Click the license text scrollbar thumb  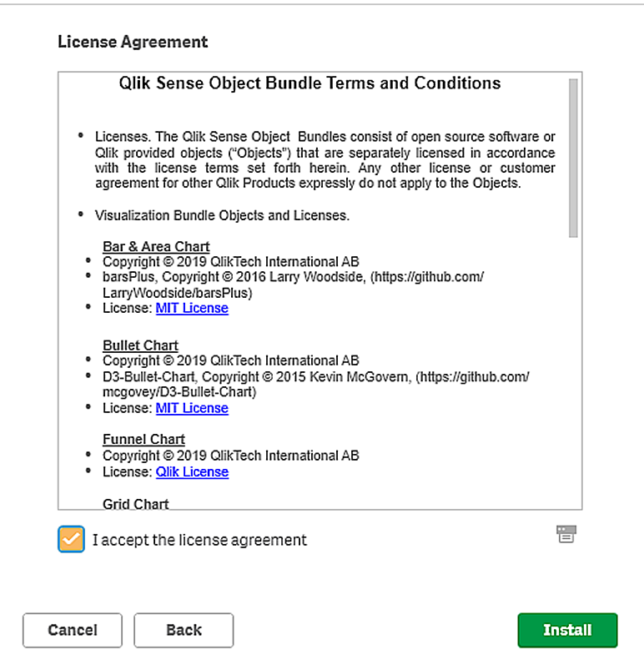[573, 159]
